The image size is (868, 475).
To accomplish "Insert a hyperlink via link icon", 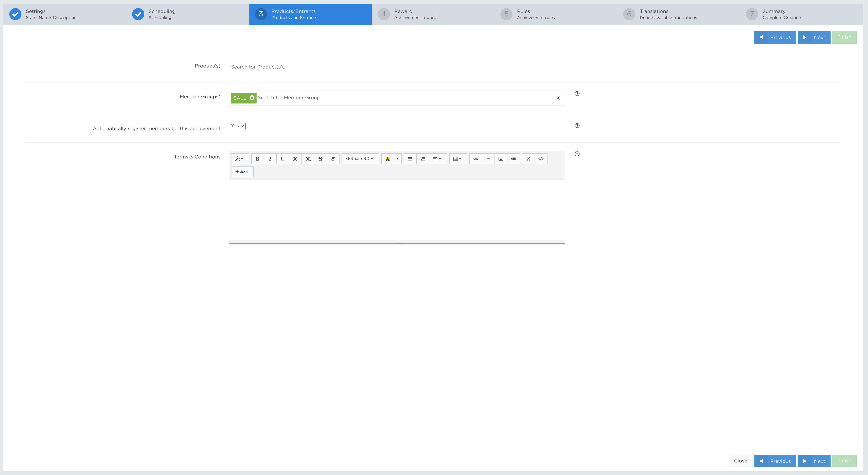I will (476, 158).
